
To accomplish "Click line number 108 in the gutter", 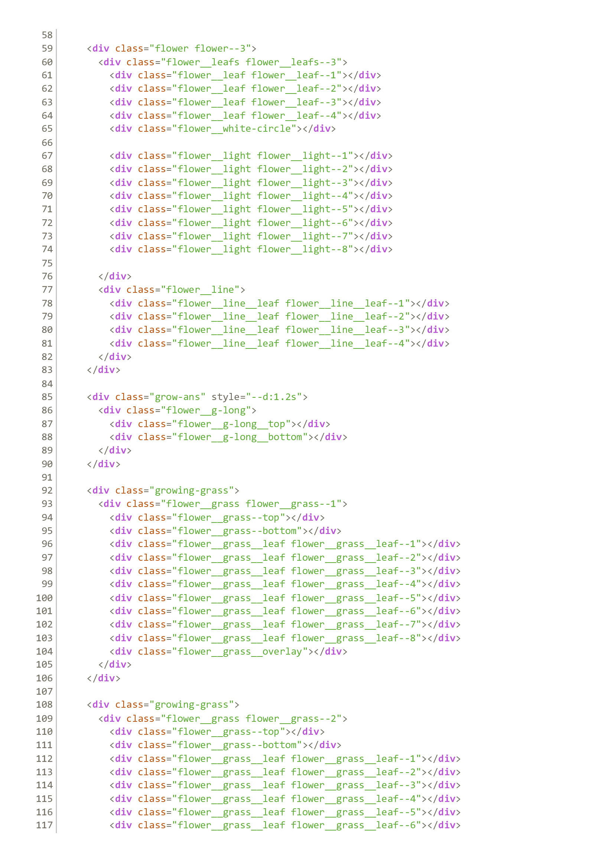I will [x=44, y=705].
